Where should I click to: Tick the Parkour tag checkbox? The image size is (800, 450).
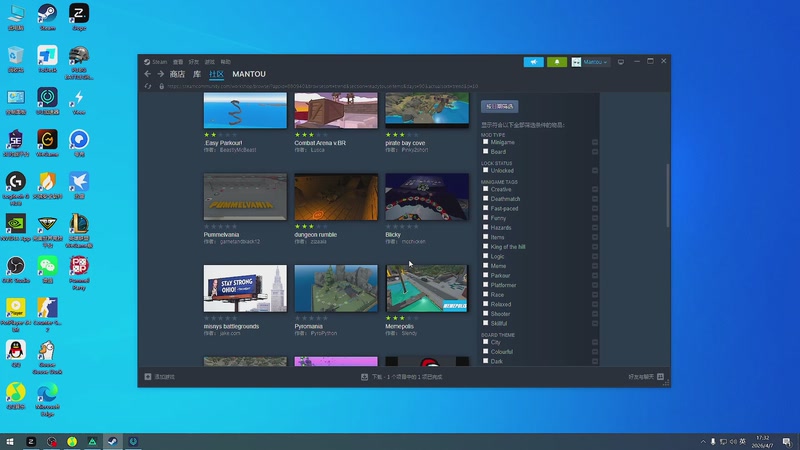(486, 276)
